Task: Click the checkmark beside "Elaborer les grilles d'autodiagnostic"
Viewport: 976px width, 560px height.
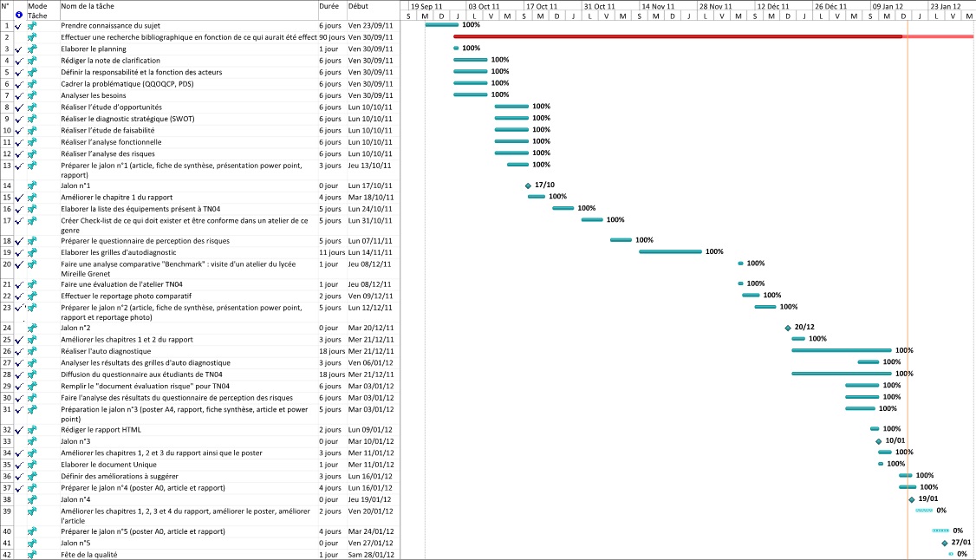Action: [x=19, y=252]
